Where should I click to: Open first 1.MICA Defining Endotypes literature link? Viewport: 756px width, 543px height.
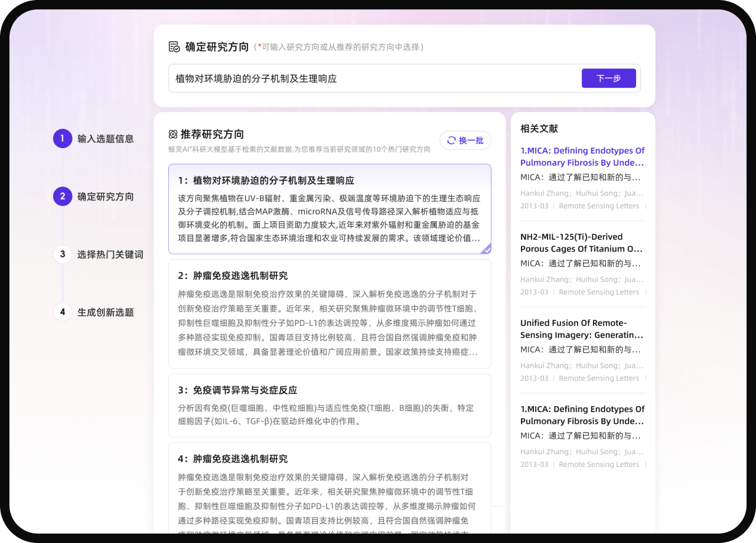pos(582,156)
